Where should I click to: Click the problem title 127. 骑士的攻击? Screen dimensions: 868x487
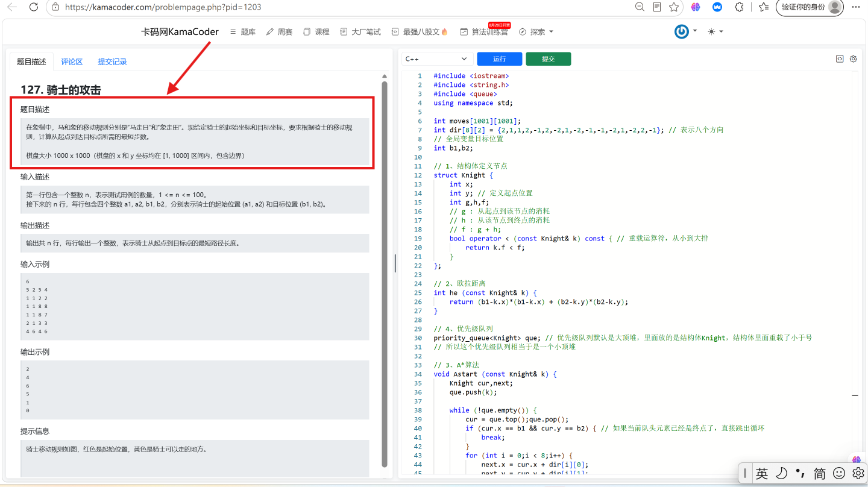pos(60,90)
